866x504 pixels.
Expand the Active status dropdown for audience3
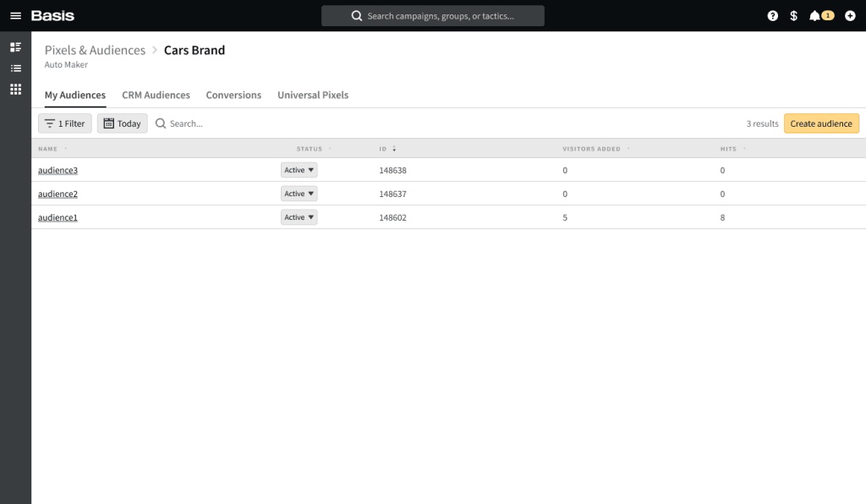tap(299, 170)
